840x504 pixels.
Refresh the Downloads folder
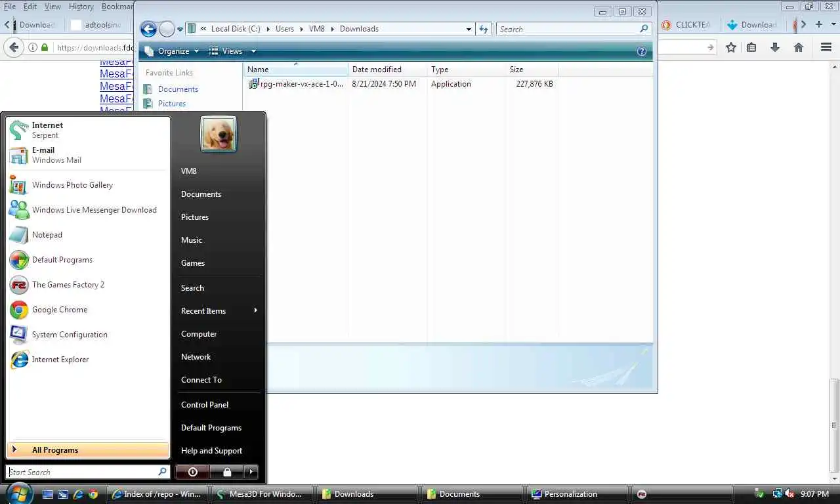[x=484, y=29]
